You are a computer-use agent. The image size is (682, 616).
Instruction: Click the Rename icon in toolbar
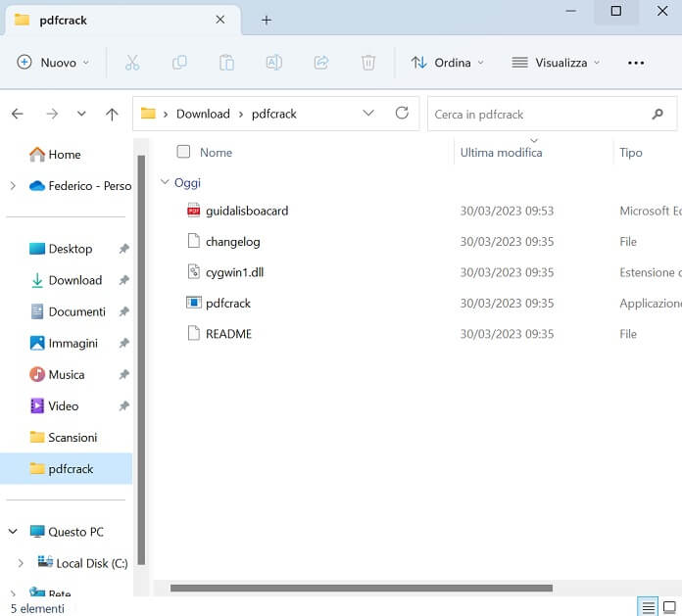pyautogui.click(x=274, y=63)
